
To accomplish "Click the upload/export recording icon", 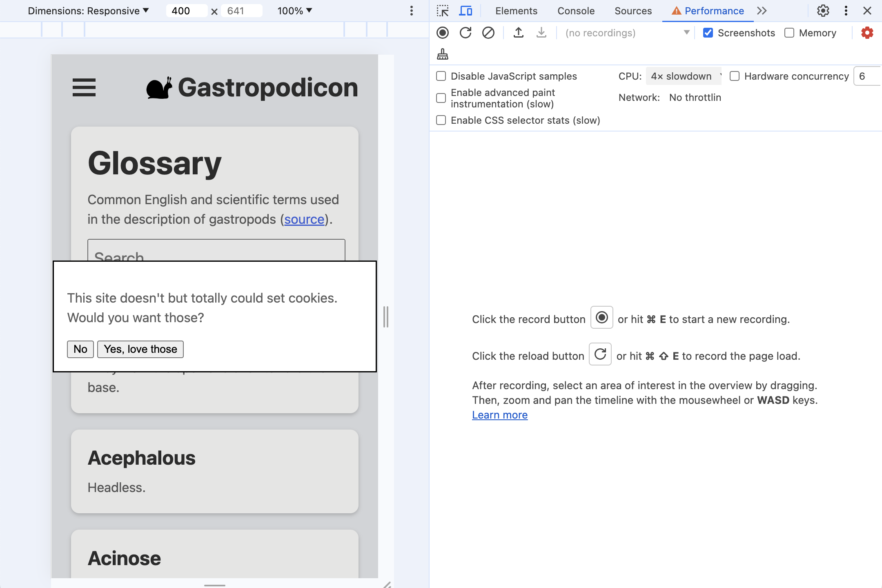I will click(519, 33).
